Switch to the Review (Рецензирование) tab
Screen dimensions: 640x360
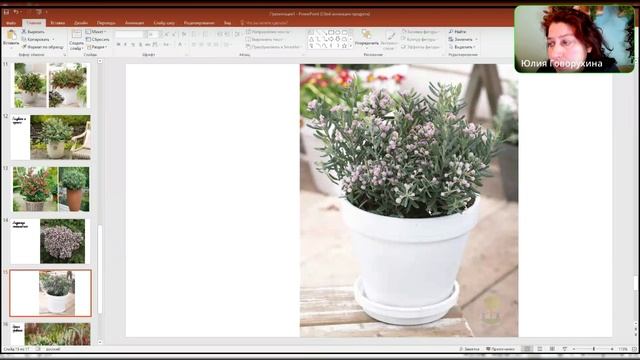(199, 23)
